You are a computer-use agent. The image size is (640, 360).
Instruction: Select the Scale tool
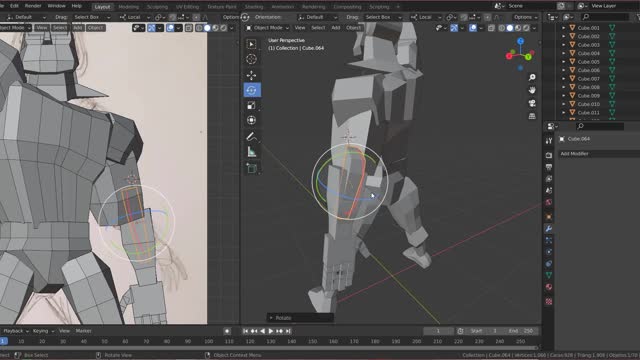tap(251, 105)
